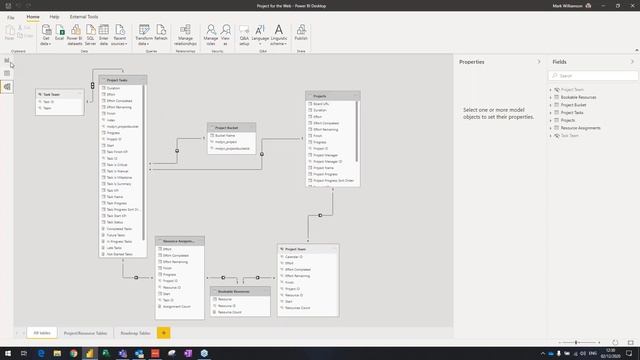Open File Explorer from taskbar
This screenshot has width=640, height=360.
[57, 353]
